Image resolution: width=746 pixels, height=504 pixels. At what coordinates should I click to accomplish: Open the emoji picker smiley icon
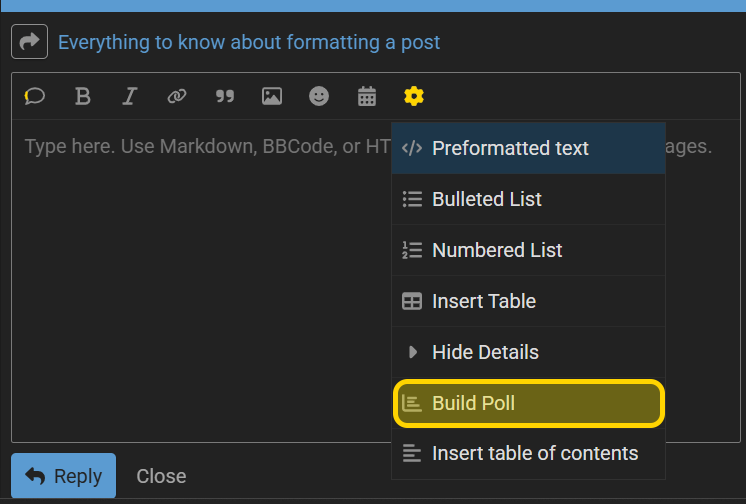[319, 96]
